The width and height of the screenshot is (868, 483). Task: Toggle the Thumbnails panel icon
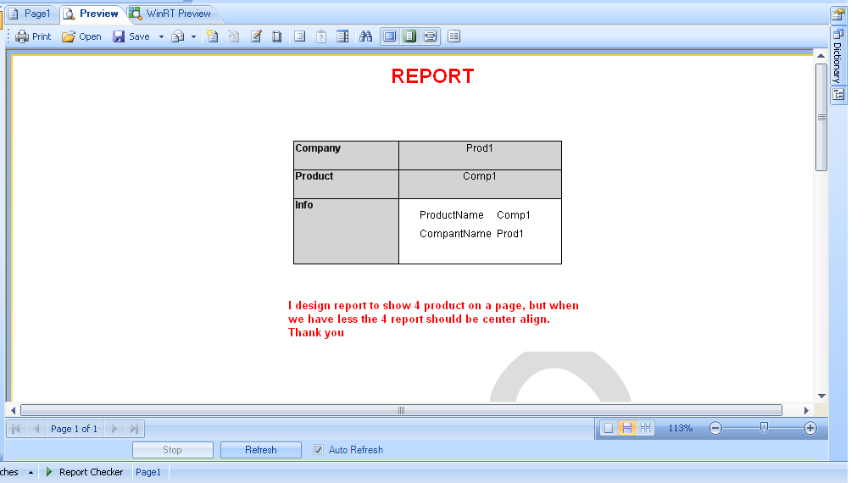click(342, 36)
